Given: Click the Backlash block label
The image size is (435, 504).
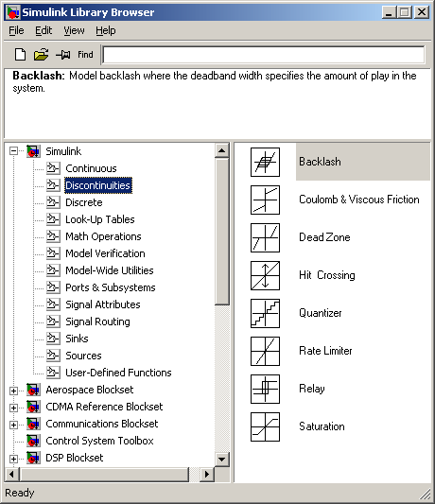Looking at the screenshot, I should pos(320,162).
